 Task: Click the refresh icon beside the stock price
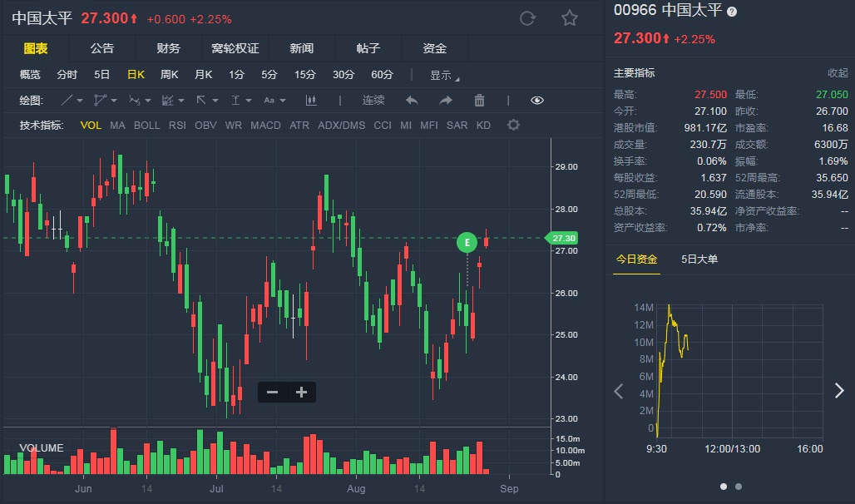point(527,18)
